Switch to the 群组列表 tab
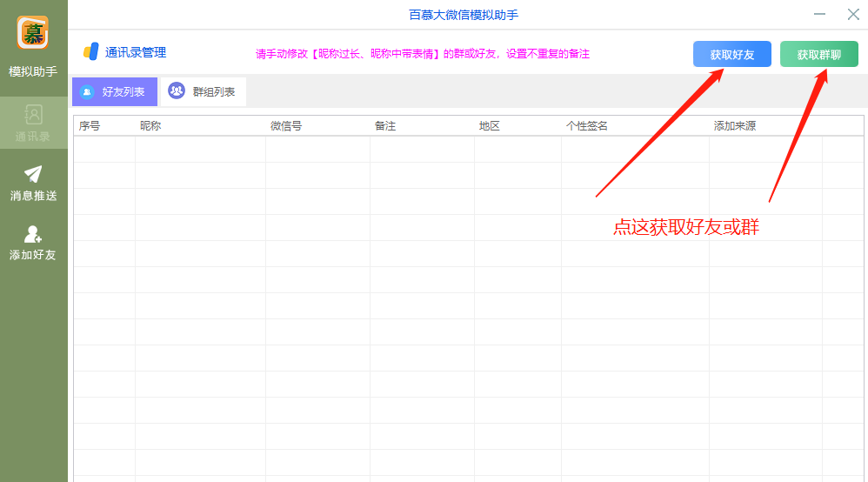Screen dimensions: 868x482 204,92
